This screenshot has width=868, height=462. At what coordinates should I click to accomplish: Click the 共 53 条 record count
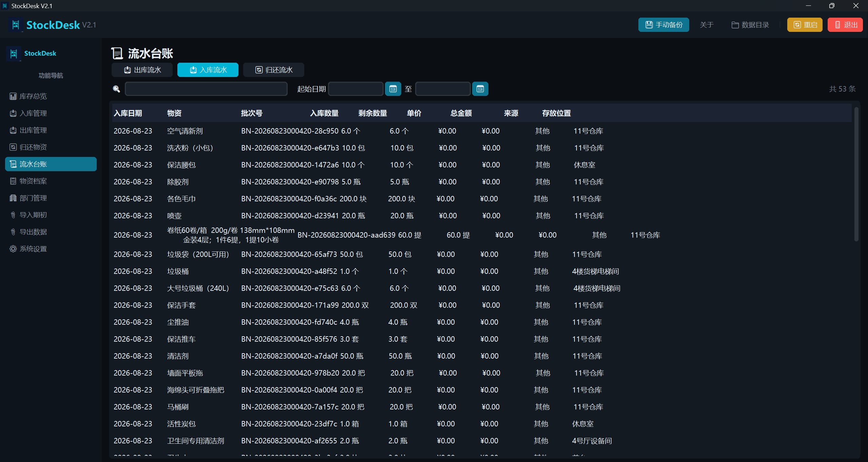pyautogui.click(x=842, y=89)
